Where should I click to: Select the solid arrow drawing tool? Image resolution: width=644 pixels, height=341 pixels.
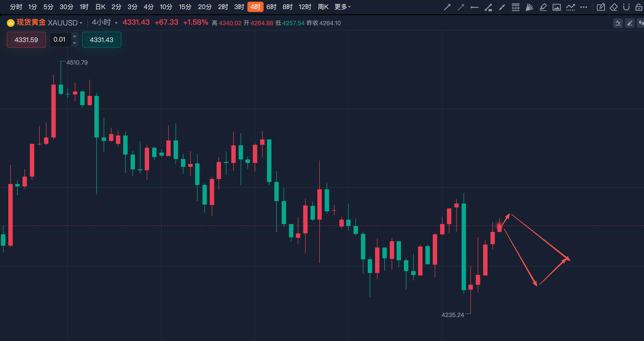pyautogui.click(x=447, y=7)
